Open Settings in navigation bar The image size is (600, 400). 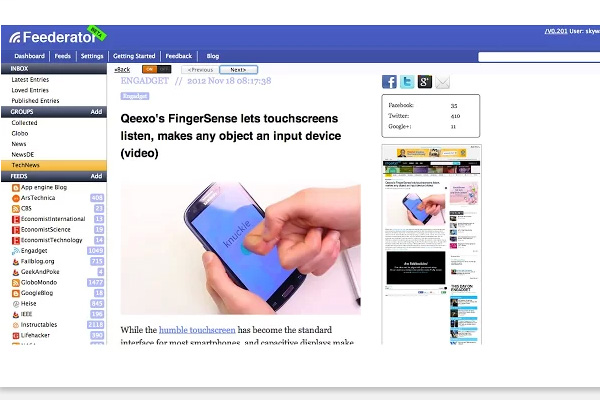point(92,56)
